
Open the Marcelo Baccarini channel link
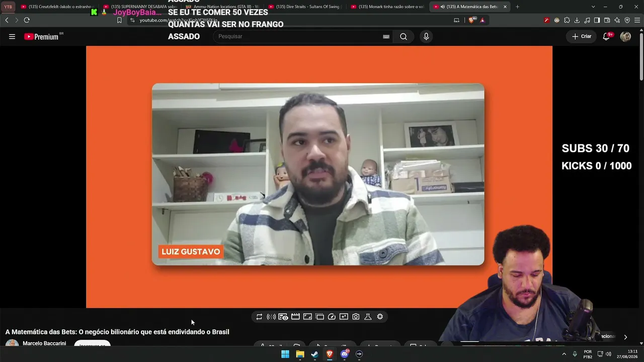pyautogui.click(x=44, y=343)
